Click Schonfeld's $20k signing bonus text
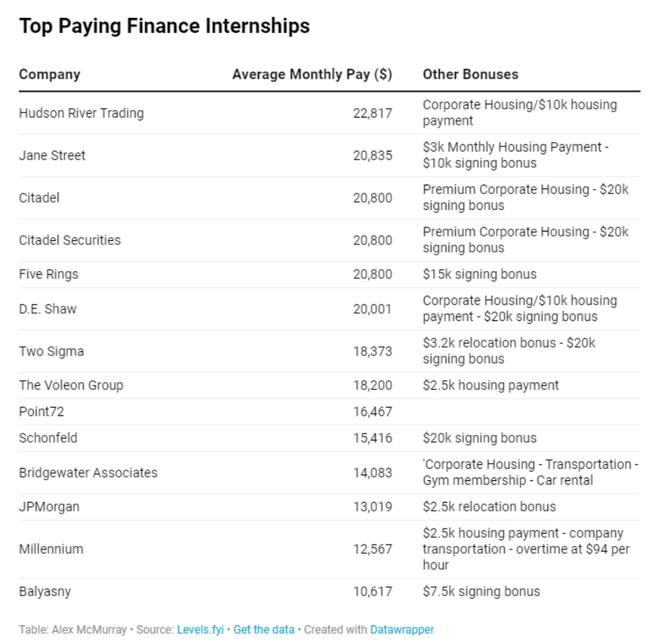 click(x=480, y=438)
